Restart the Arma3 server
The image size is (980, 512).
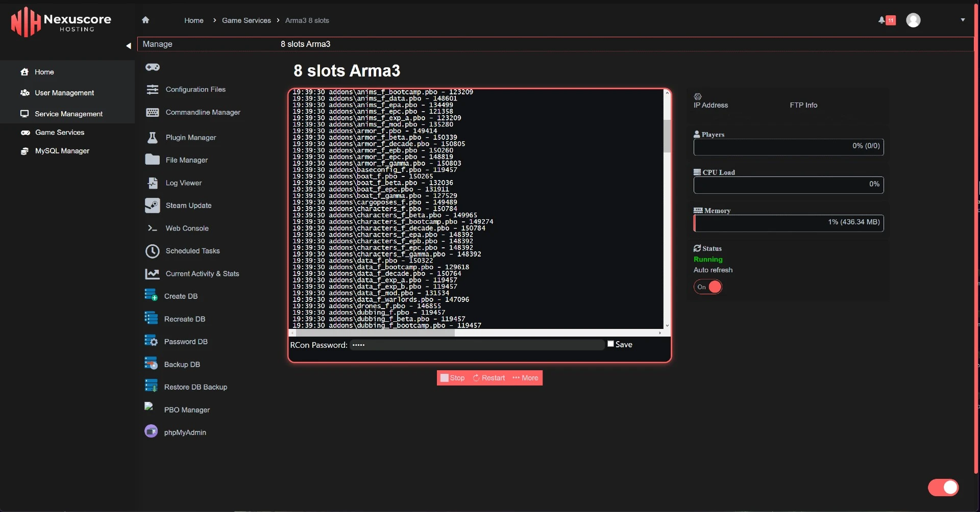[x=489, y=378]
